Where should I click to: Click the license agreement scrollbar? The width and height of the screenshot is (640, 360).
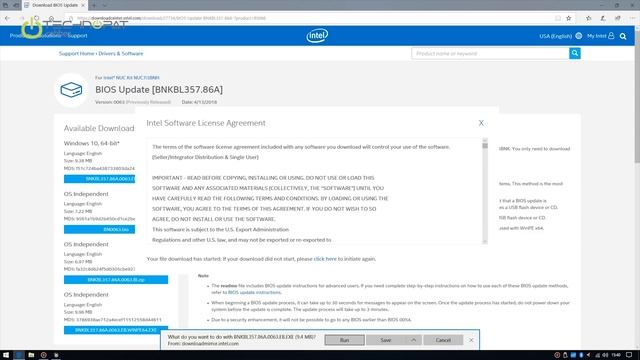tap(485, 191)
